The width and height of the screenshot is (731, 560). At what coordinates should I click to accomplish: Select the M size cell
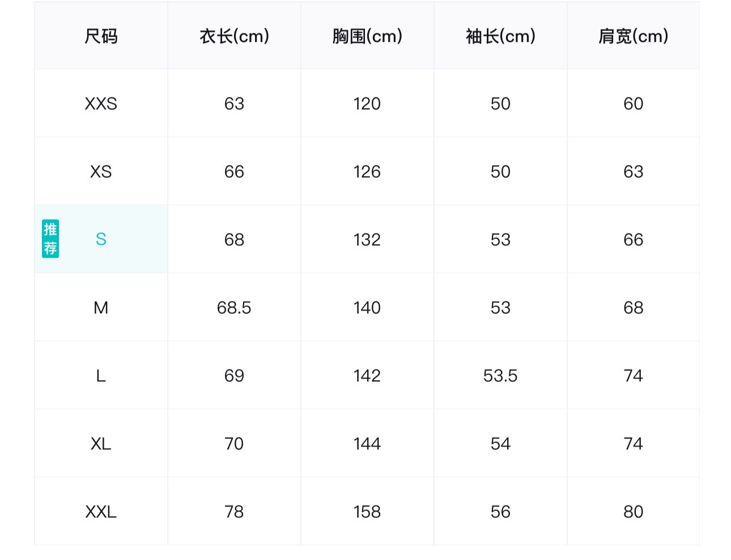(x=101, y=308)
